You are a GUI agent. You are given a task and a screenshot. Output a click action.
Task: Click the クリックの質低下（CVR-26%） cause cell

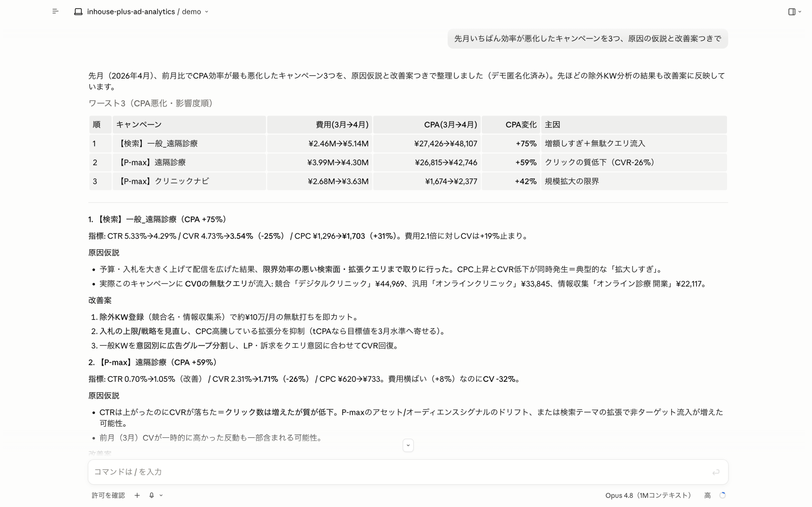tap(634, 162)
